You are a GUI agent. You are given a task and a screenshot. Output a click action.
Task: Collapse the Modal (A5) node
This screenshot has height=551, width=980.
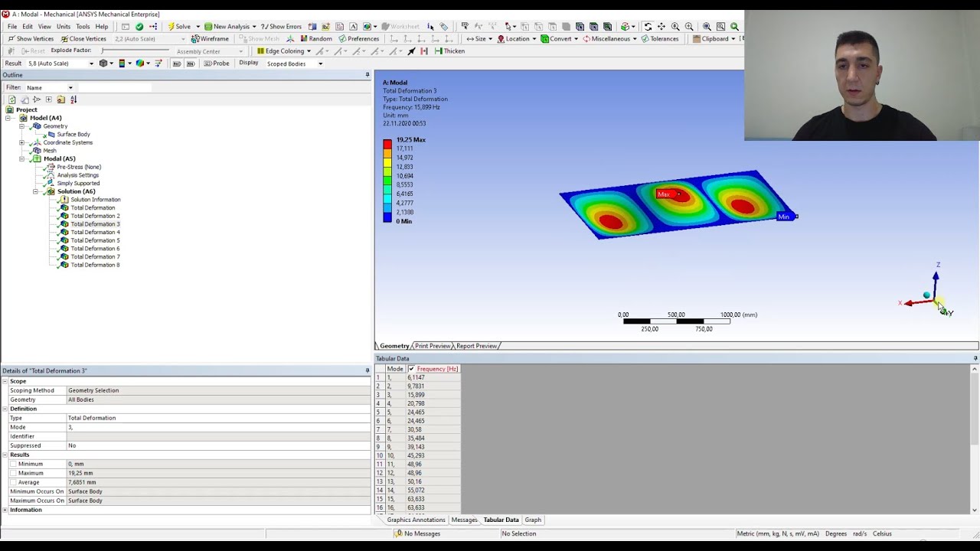21,158
